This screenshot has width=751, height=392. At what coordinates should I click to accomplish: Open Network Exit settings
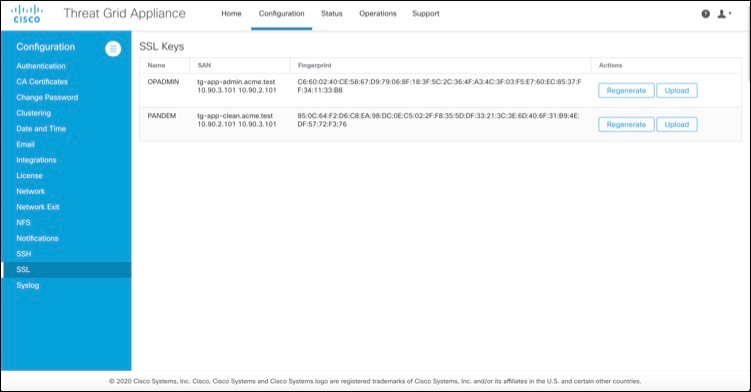point(38,207)
